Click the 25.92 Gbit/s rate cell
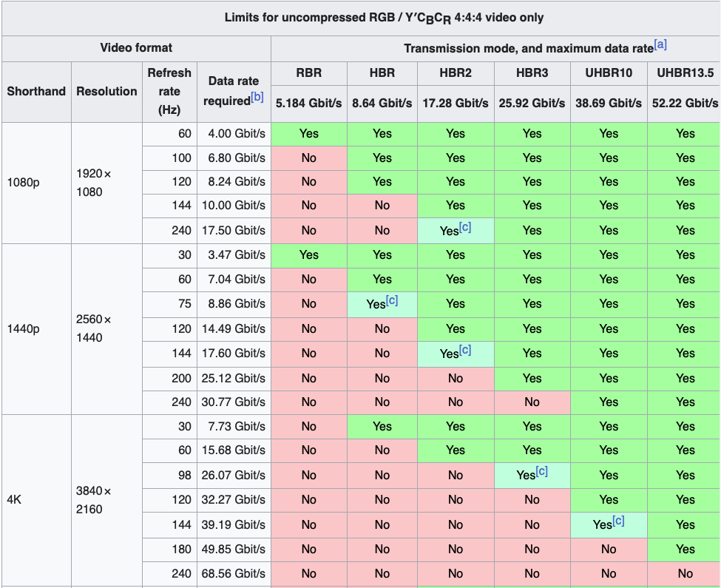This screenshot has width=721, height=588. pos(532,104)
